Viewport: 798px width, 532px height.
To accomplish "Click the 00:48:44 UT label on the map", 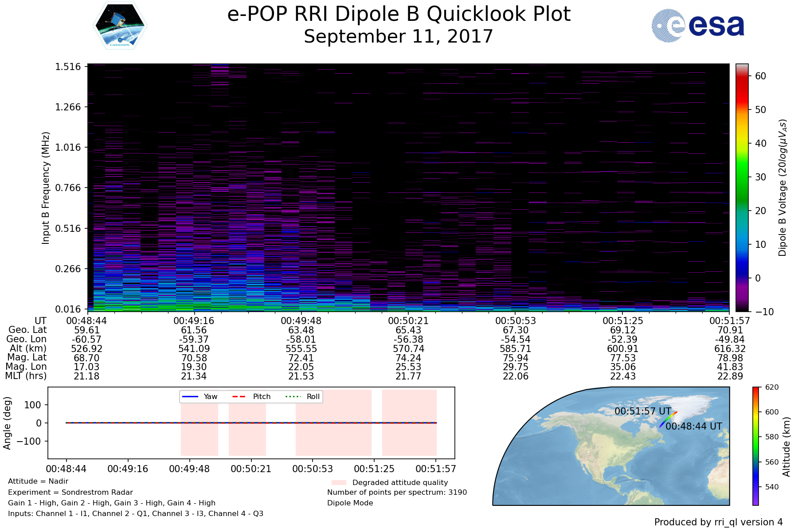I will [x=694, y=426].
